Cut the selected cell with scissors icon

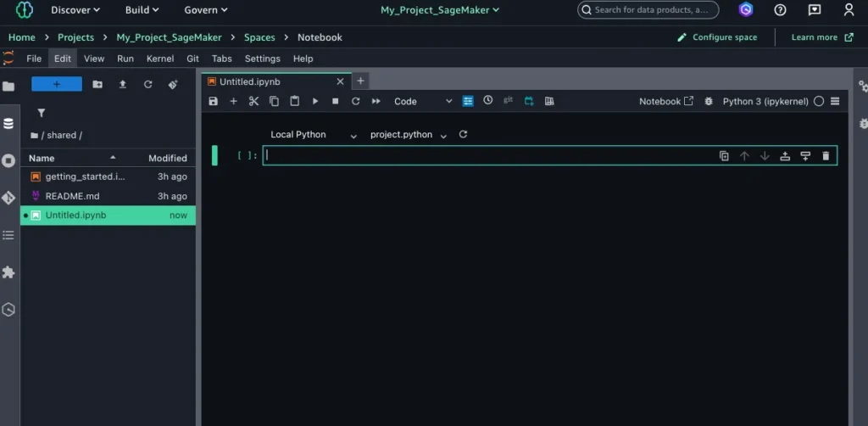253,101
